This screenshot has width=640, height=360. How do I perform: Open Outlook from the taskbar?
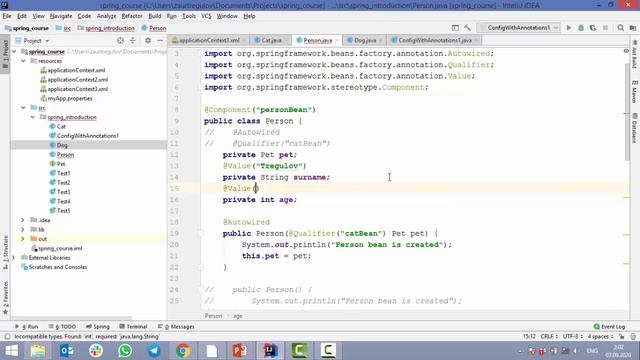tap(67, 351)
